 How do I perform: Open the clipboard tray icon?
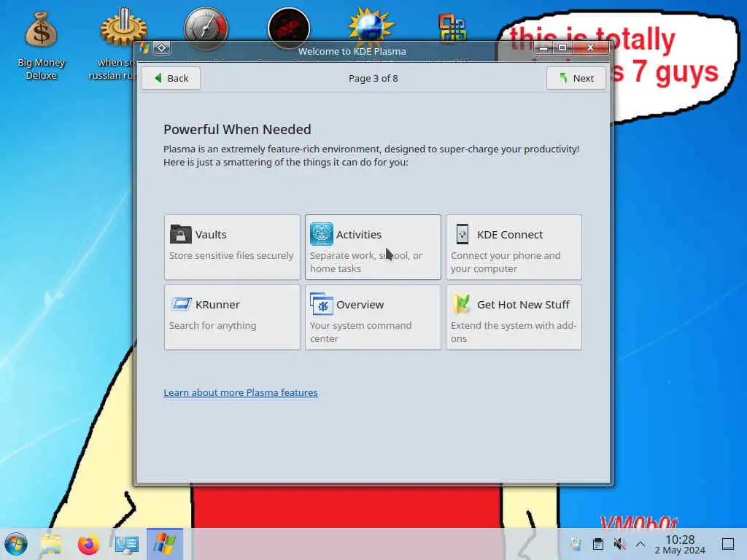[x=598, y=544]
